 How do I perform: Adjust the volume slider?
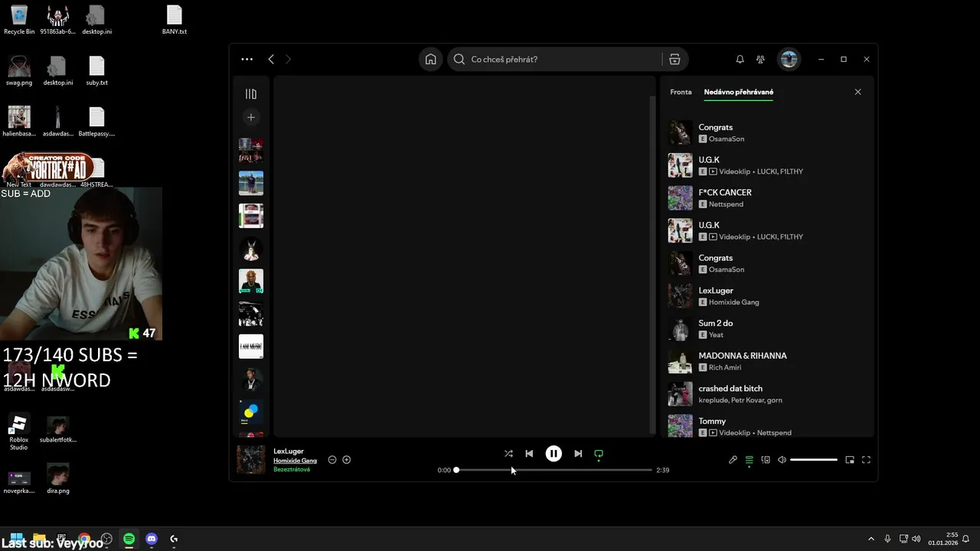click(814, 460)
